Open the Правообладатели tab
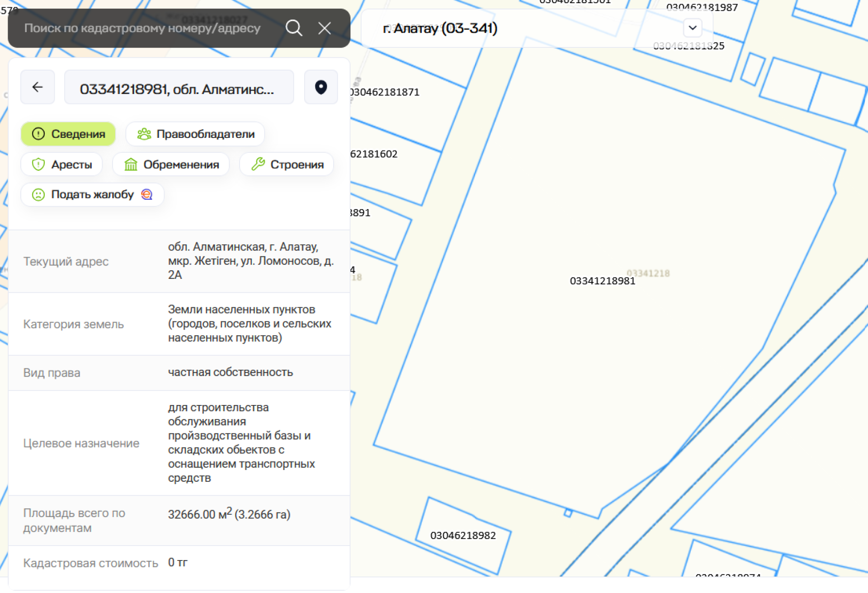Viewport: 868px width, 593px height. point(195,134)
